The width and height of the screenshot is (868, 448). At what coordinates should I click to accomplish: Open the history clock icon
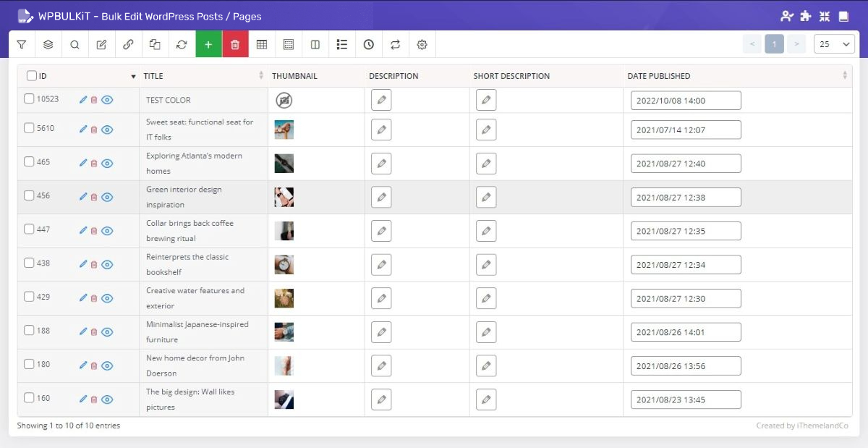coord(369,45)
